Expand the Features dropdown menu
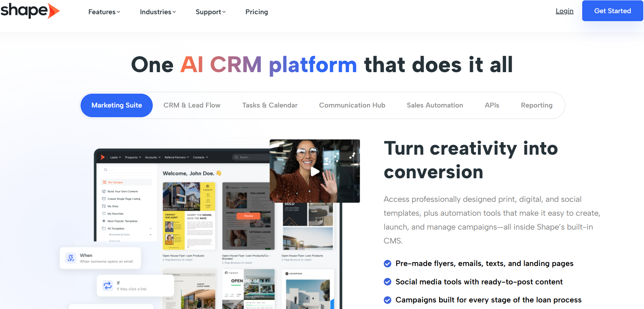 (x=104, y=12)
